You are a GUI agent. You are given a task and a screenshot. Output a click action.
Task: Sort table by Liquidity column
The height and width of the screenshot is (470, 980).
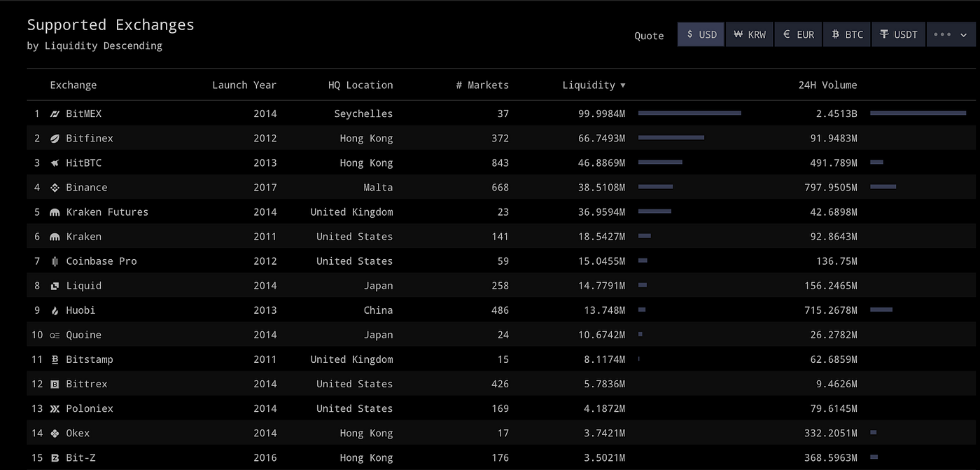click(594, 85)
